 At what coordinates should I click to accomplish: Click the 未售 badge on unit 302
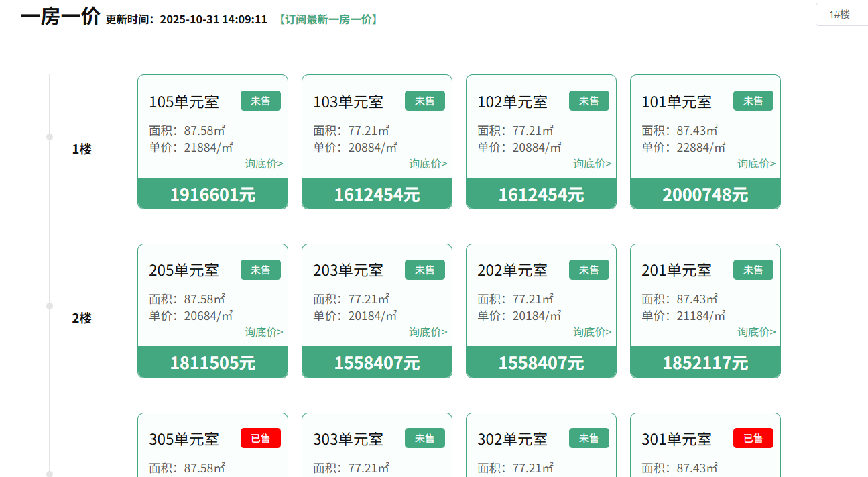(589, 438)
